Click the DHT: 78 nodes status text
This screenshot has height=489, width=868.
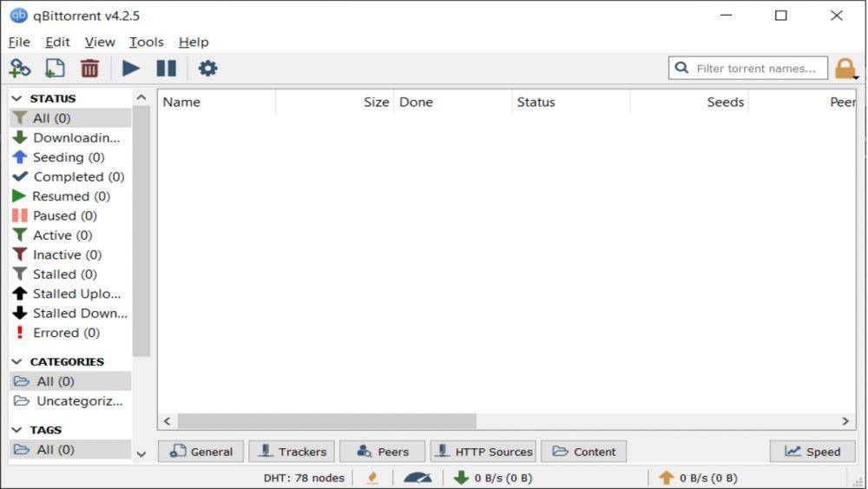coord(304,478)
